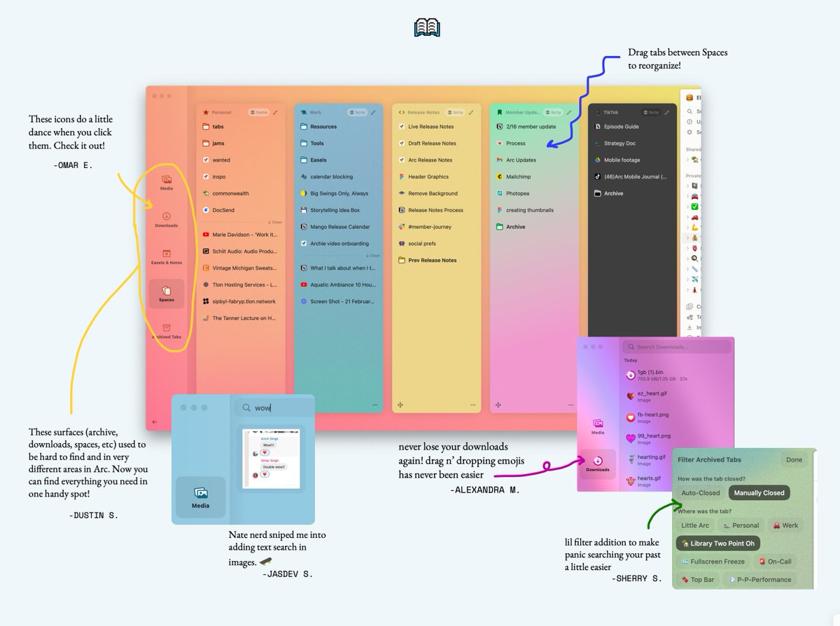Click the search field containing 'wow'
Screen dimensions: 840x626
click(274, 408)
